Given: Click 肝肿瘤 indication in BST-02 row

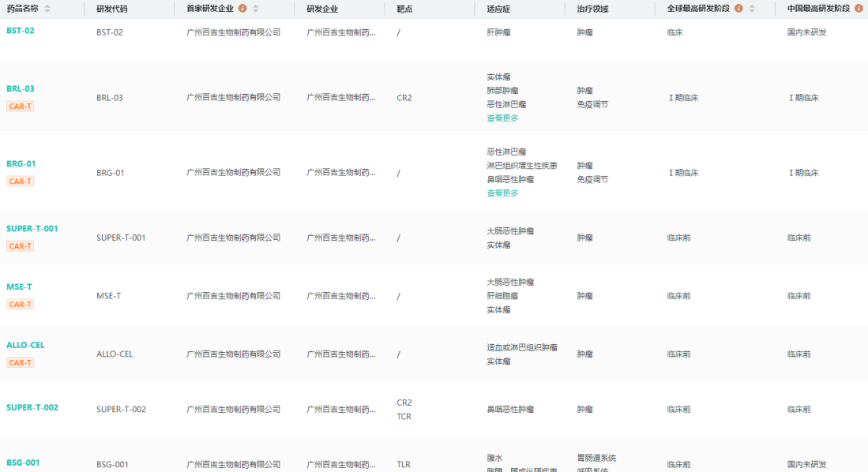Looking at the screenshot, I should coord(498,32).
